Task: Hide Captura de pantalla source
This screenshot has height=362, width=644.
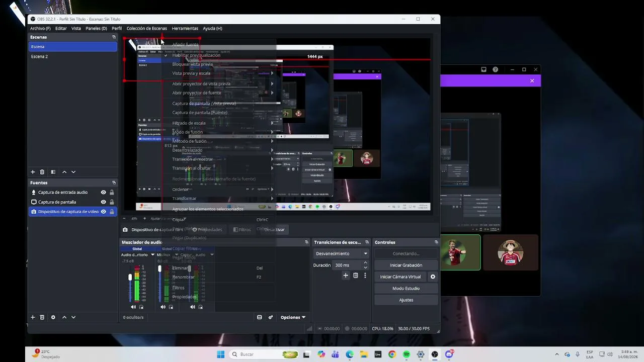Action: [x=103, y=202]
